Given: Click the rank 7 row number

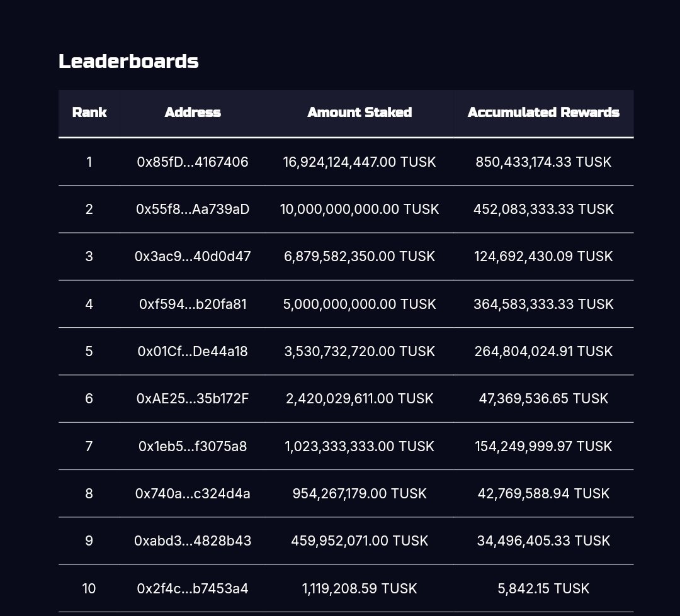Looking at the screenshot, I should [x=89, y=447].
